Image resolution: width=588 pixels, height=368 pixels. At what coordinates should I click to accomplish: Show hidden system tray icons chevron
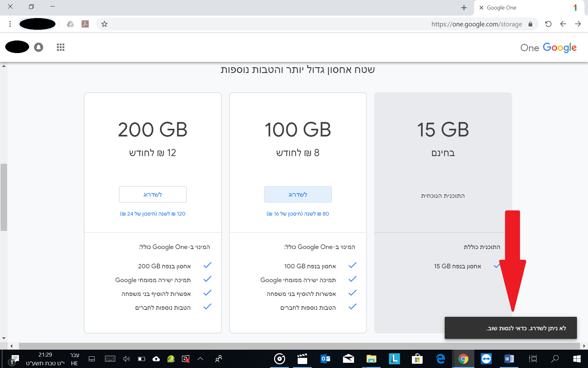[200, 358]
